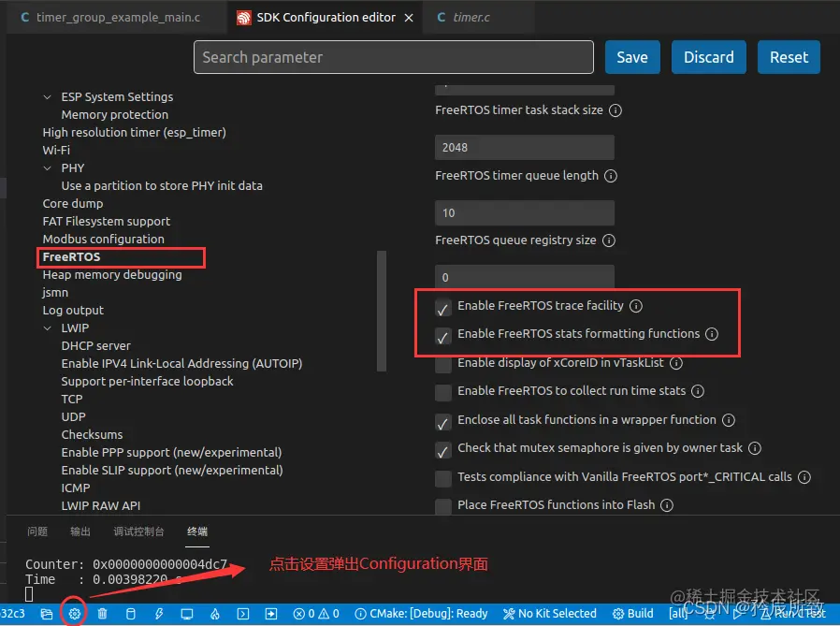
Task: Collapse the LWIP tree node
Action: pyautogui.click(x=48, y=328)
